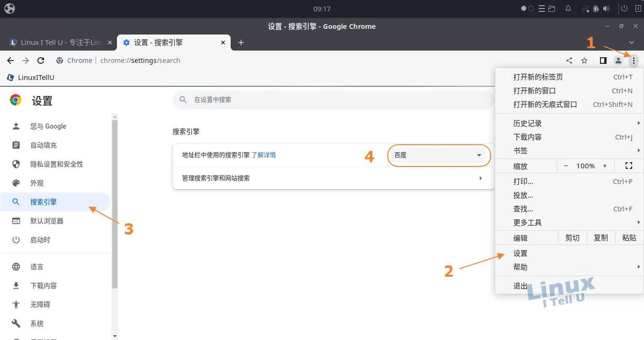Viewport: 644px width, 340px height.
Task: Close the 设置 - 搜索引擎 tab
Action: (223, 42)
